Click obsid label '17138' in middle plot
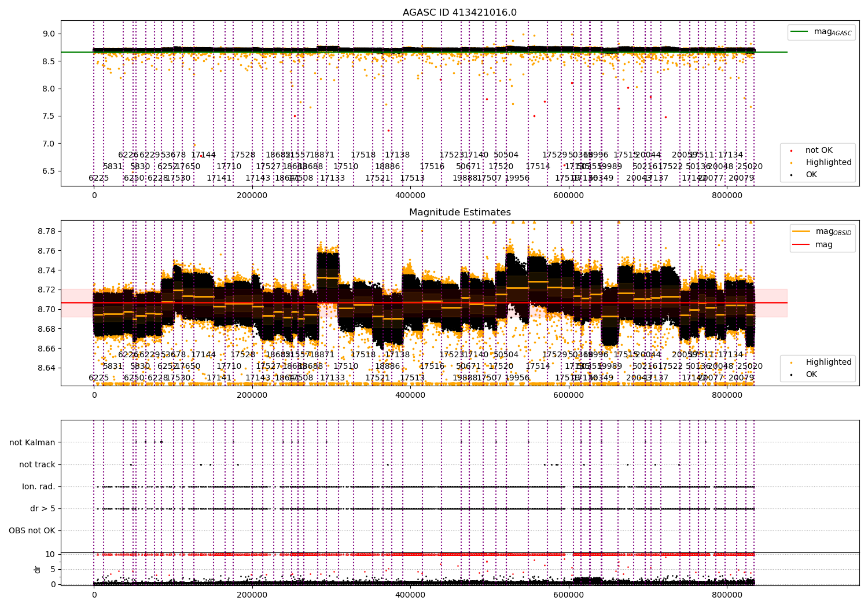The image size is (868, 608). click(398, 354)
